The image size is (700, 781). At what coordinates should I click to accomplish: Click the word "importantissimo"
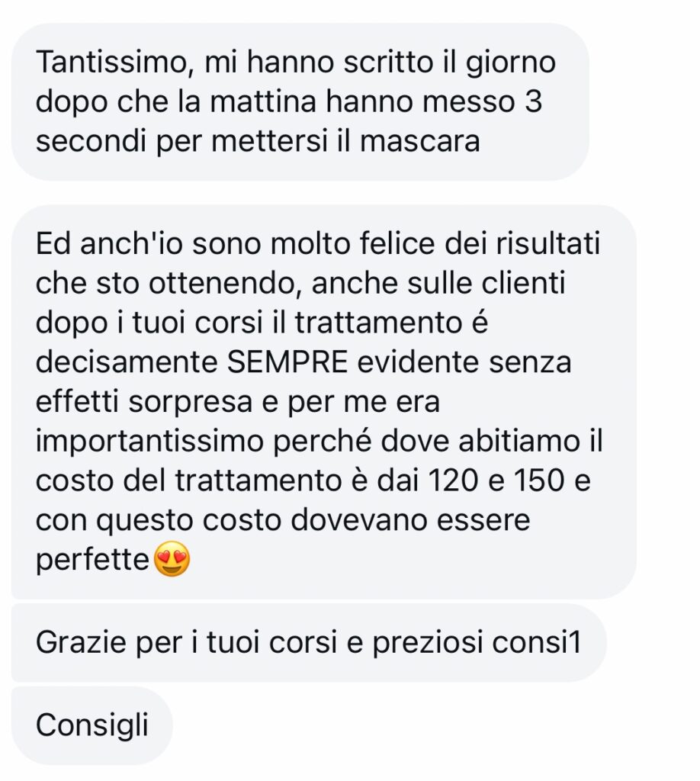coord(149,442)
